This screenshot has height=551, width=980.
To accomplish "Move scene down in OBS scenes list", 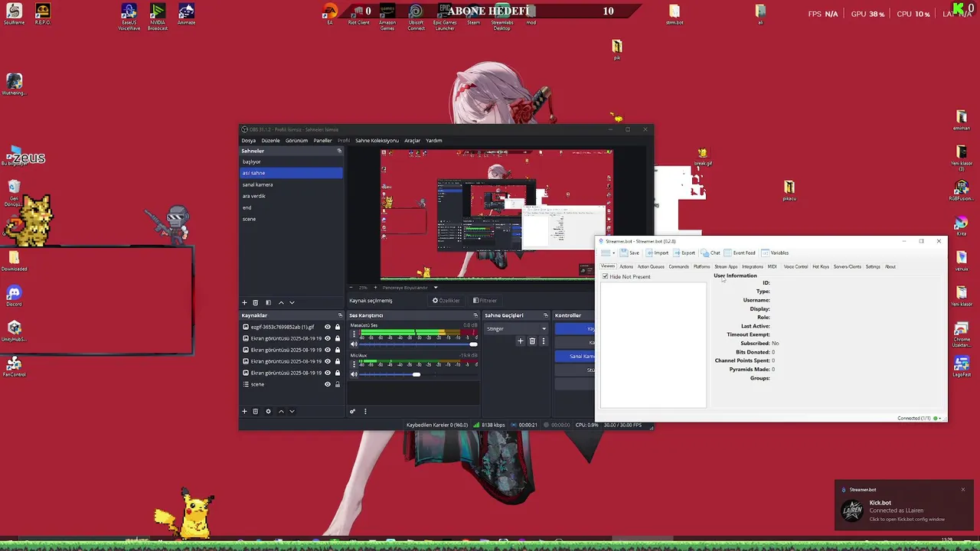I will pyautogui.click(x=292, y=302).
